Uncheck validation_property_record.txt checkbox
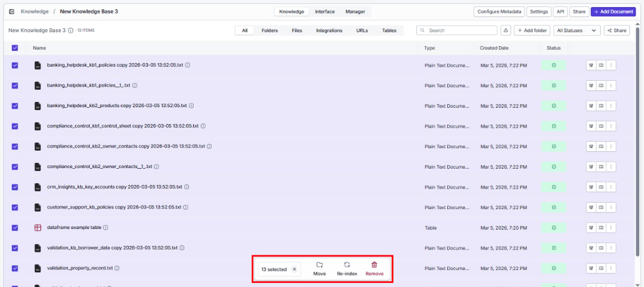 coord(15,268)
